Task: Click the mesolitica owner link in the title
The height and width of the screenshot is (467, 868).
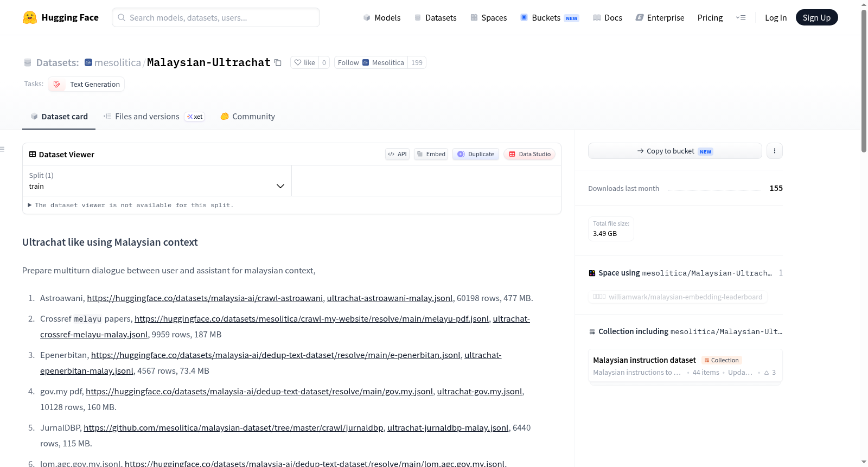Action: click(x=117, y=62)
